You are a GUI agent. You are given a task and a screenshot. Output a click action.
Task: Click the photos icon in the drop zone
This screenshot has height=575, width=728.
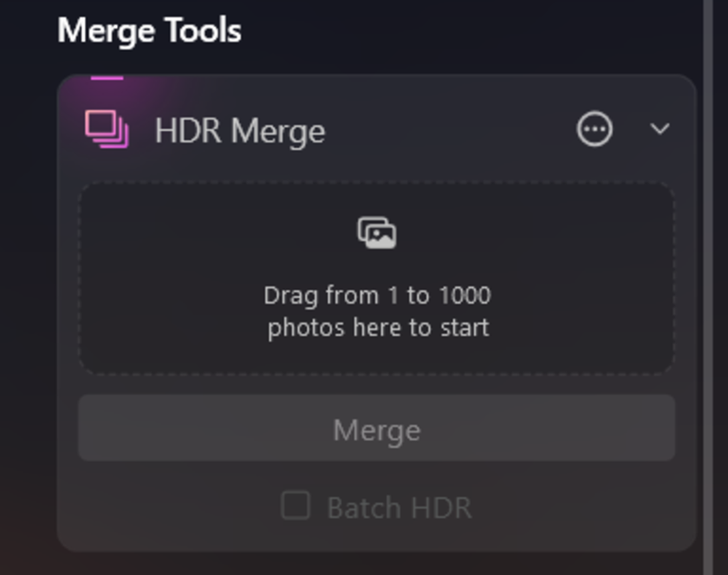point(377,233)
